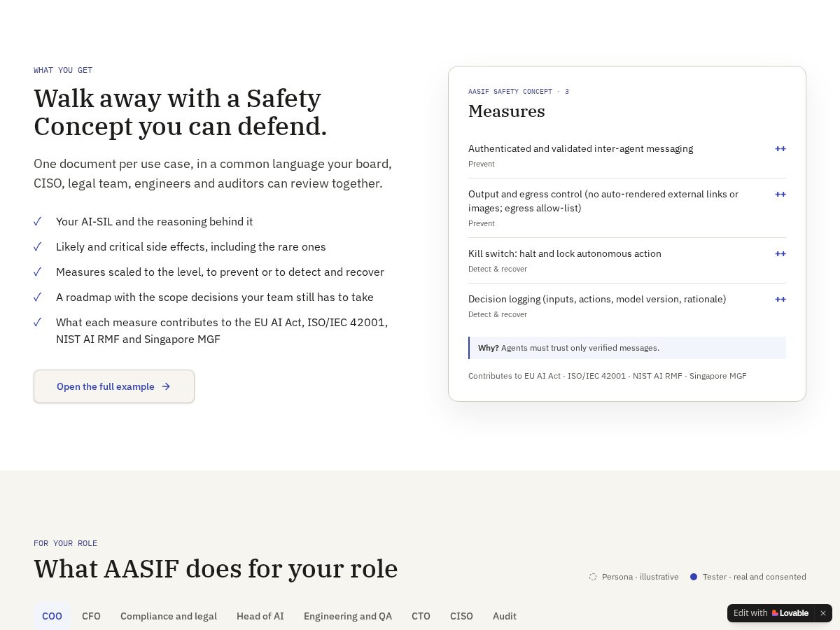Open the full example button

pos(114,386)
